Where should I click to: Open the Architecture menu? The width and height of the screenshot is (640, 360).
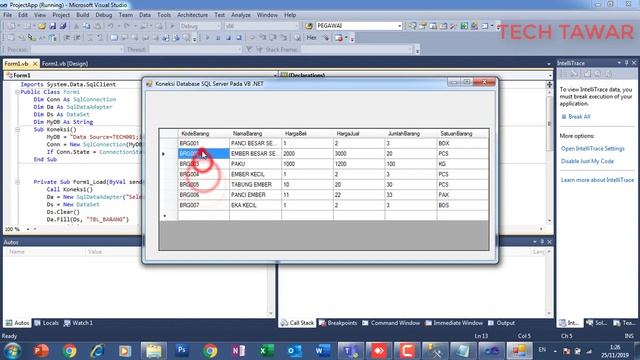click(192, 15)
